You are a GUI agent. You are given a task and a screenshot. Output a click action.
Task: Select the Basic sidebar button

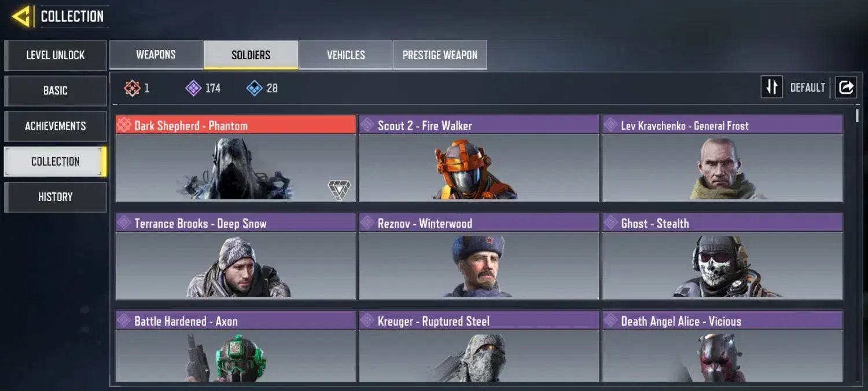(x=56, y=90)
